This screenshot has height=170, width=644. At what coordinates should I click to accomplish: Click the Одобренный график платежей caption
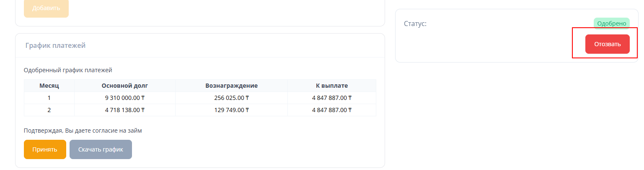tap(68, 70)
